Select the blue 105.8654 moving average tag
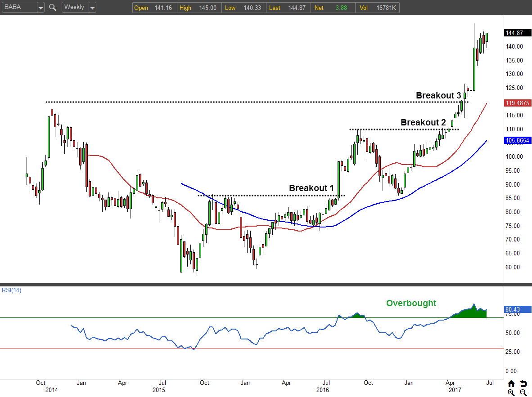Image resolution: width=532 pixels, height=397 pixels. tap(517, 141)
